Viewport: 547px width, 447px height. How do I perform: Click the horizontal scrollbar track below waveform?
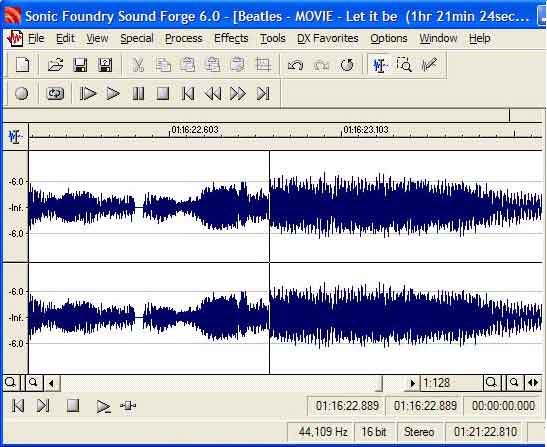(221, 383)
